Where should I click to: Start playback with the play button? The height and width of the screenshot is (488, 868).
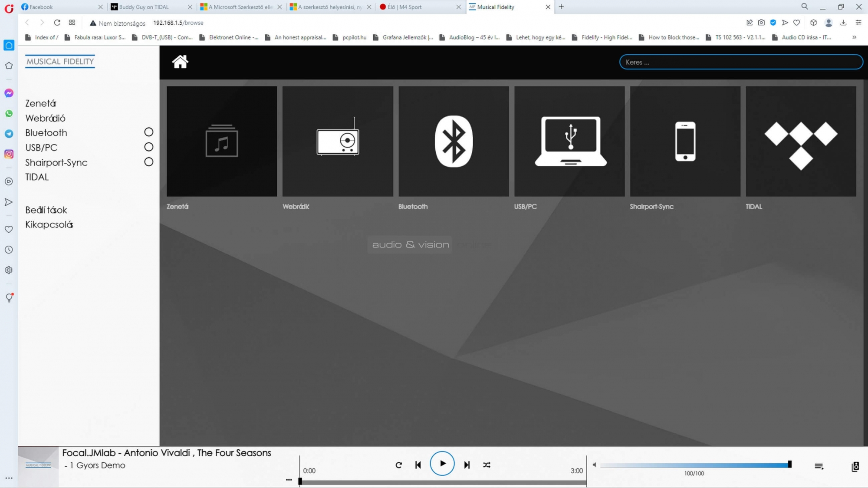point(442,464)
